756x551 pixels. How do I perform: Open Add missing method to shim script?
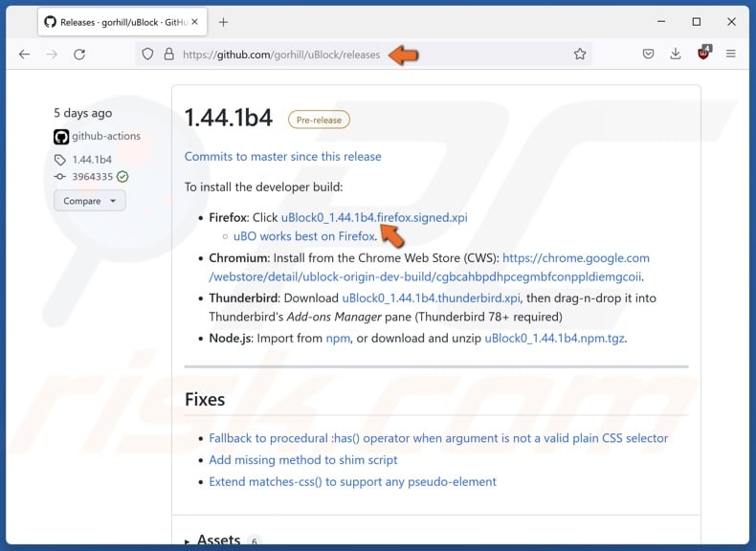[302, 460]
